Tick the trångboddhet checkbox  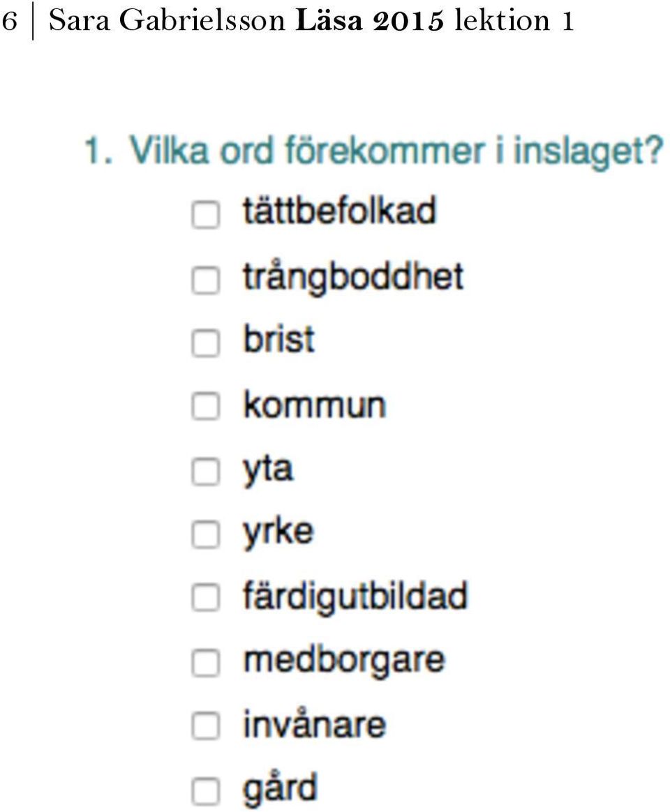click(x=206, y=280)
